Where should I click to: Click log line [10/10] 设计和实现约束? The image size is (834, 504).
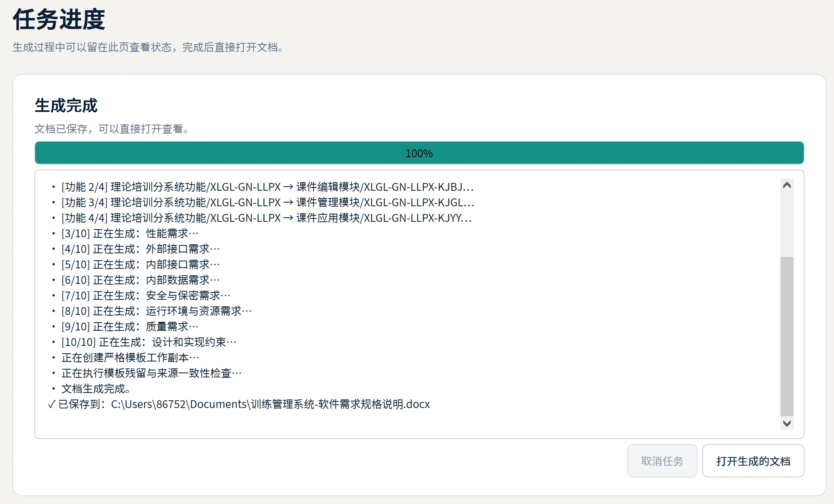(x=149, y=342)
